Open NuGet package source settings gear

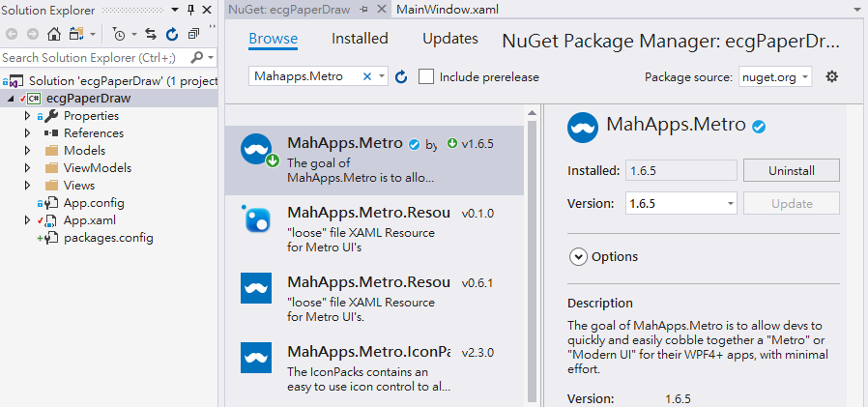831,76
